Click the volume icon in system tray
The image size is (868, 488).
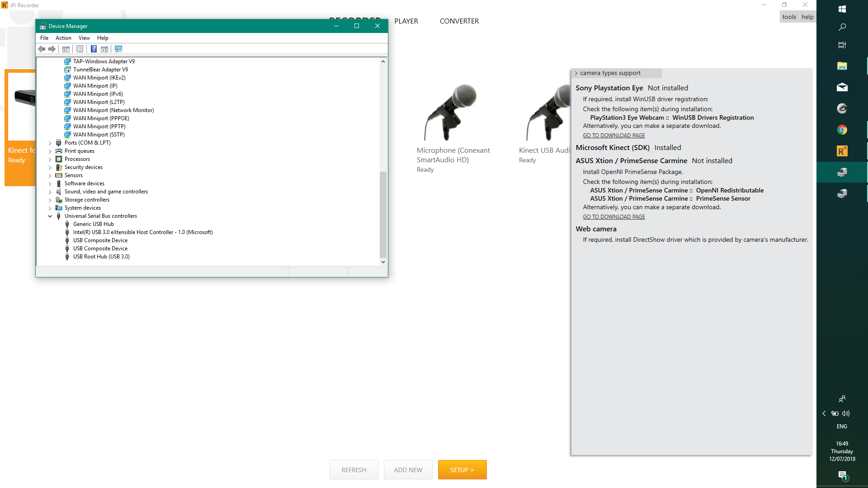click(846, 413)
